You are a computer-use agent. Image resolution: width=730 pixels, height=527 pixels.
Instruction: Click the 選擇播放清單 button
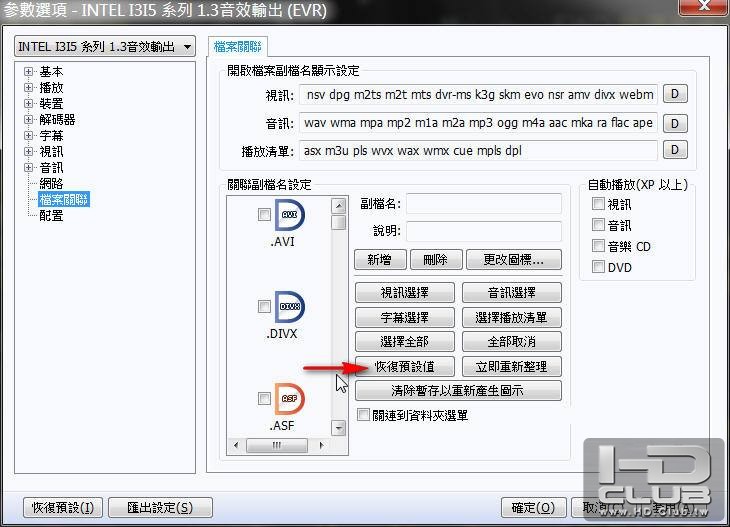[x=512, y=318]
